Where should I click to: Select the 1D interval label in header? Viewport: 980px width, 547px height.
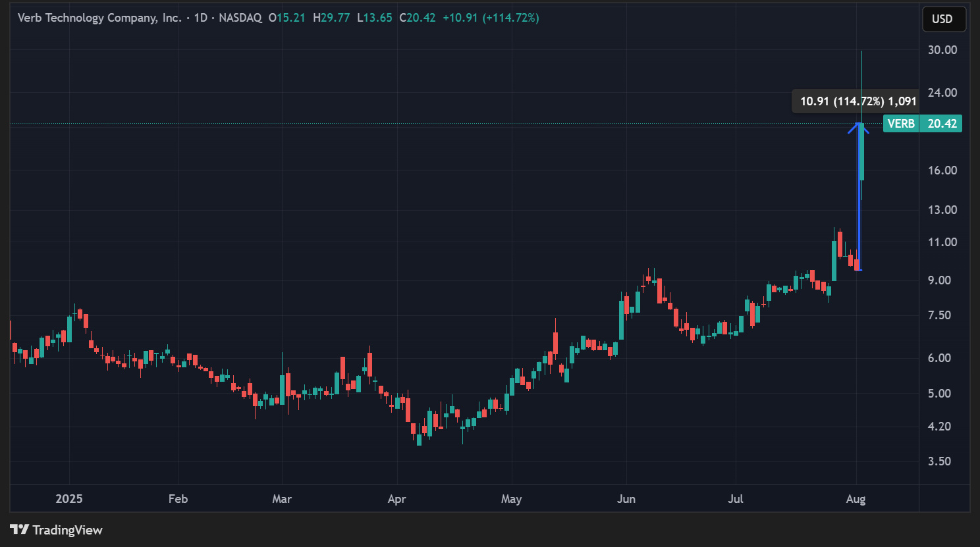click(x=200, y=18)
